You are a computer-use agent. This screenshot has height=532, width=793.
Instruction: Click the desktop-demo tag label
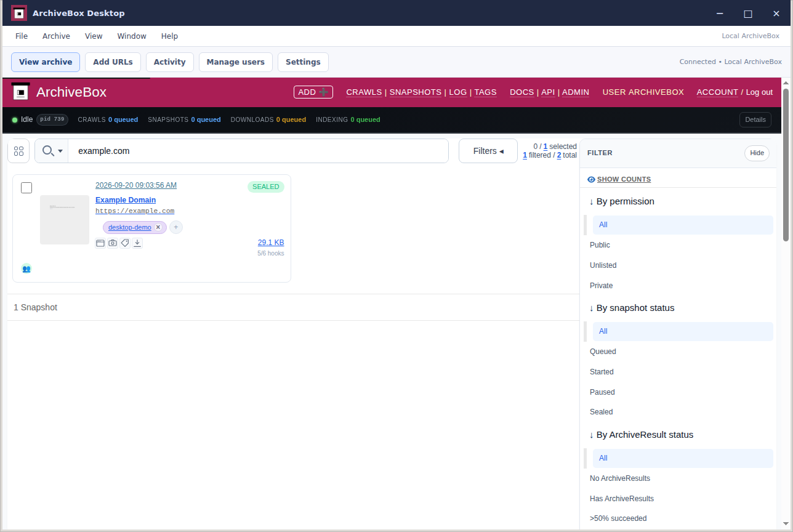click(130, 227)
